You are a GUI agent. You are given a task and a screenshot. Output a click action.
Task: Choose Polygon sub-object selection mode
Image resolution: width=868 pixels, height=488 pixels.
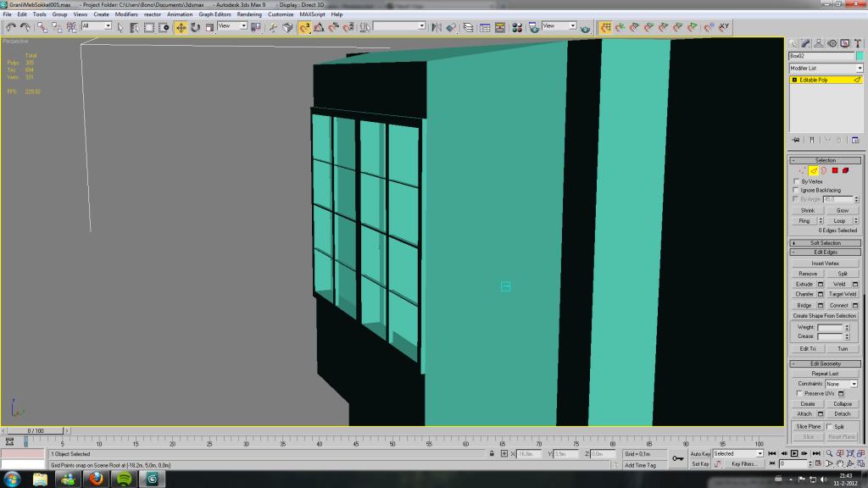click(834, 170)
